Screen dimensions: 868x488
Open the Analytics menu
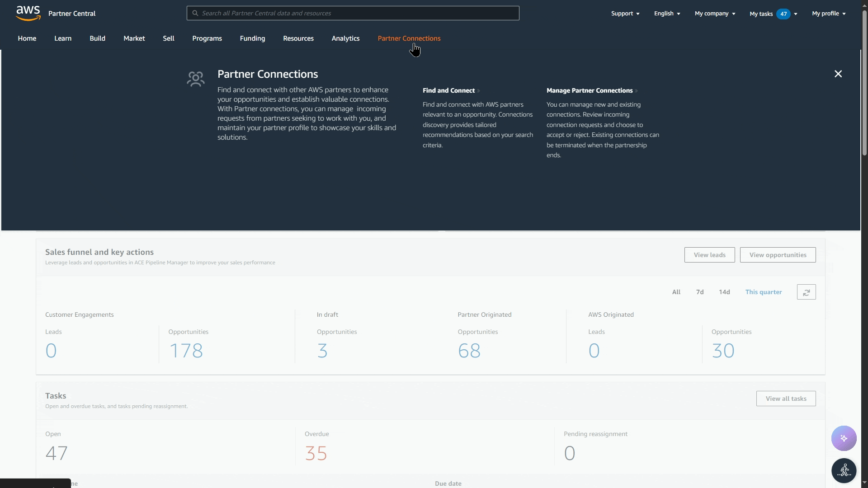point(345,38)
